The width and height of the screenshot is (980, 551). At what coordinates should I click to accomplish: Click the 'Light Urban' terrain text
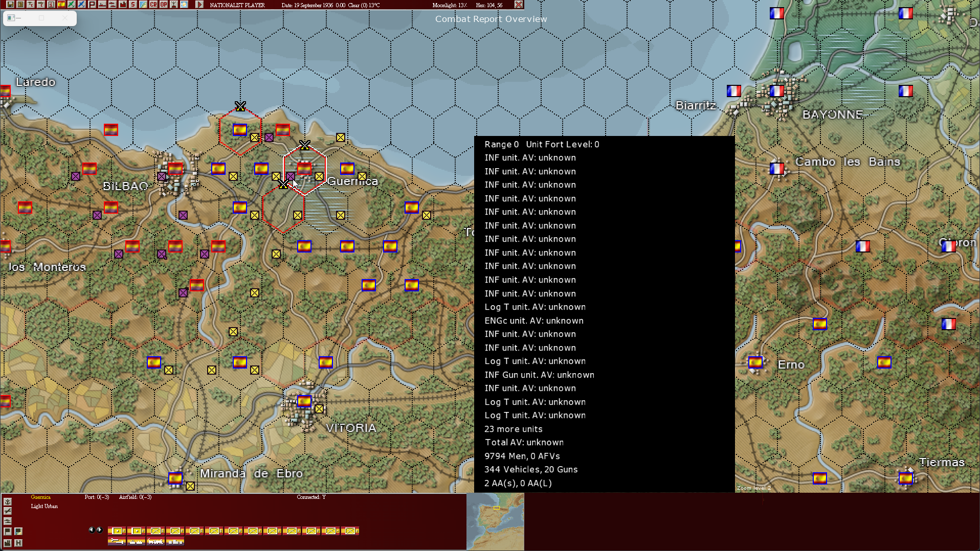(44, 507)
